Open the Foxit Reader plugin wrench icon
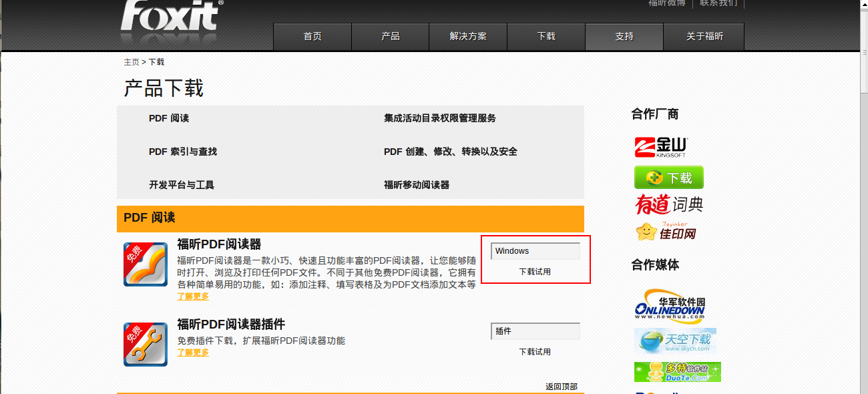The image size is (868, 394). (x=146, y=345)
